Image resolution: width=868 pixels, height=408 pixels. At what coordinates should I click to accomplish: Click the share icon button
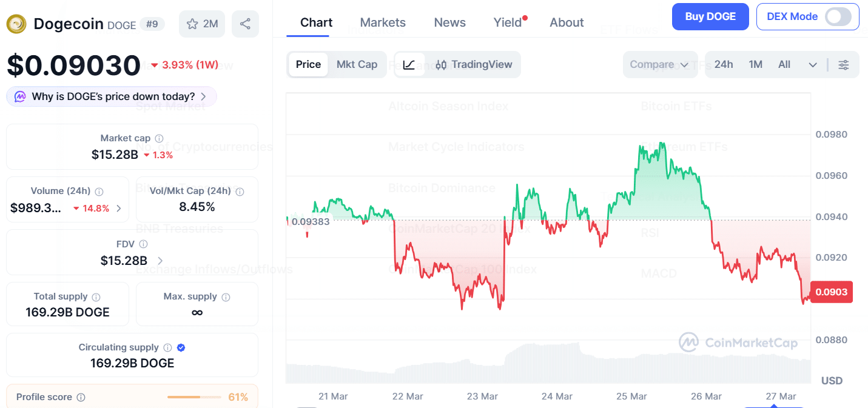click(245, 24)
